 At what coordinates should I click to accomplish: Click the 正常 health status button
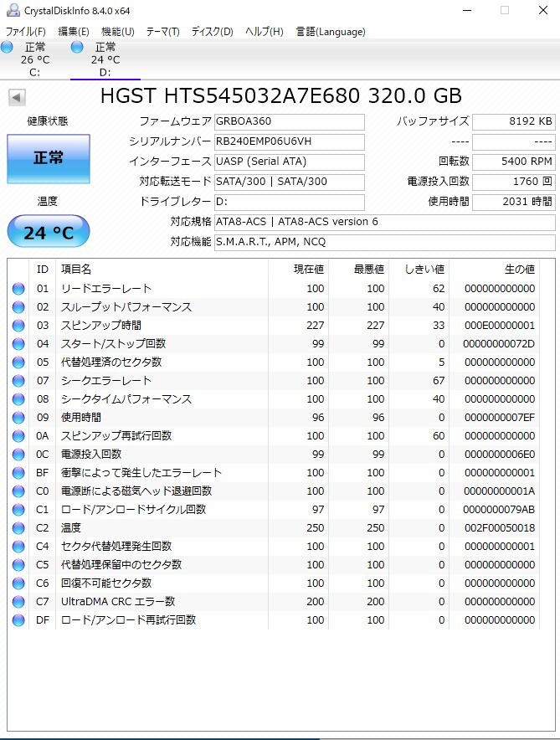(49, 158)
